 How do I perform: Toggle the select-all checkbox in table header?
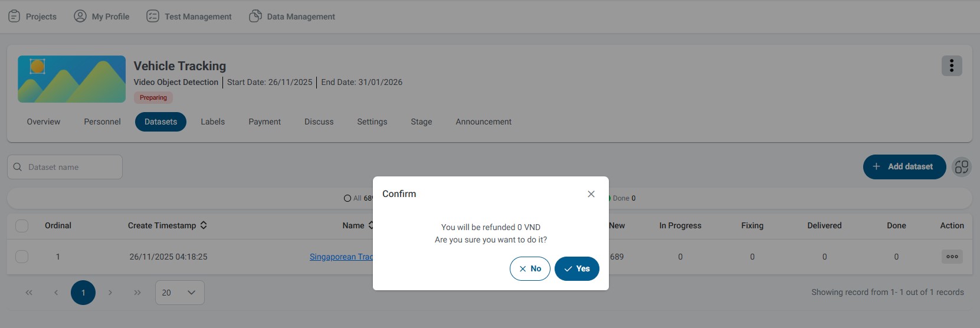coord(22,225)
